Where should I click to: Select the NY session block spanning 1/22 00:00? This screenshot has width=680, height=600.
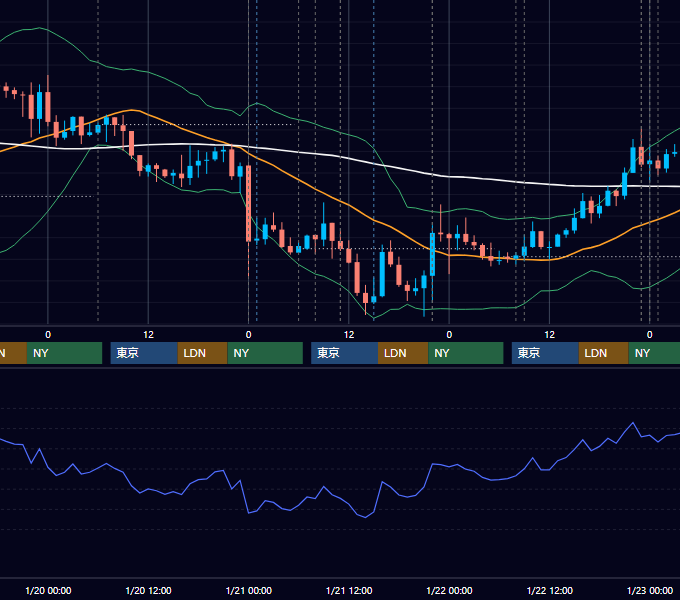point(466,353)
